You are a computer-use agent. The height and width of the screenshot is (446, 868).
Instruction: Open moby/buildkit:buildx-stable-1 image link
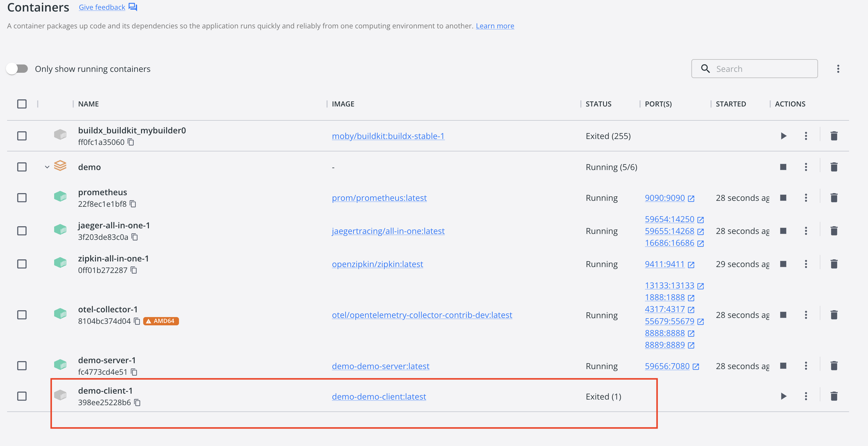click(388, 136)
